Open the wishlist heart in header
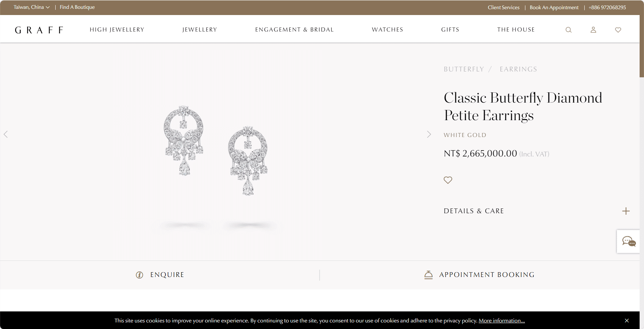Screen dimensions: 644x329 618,30
